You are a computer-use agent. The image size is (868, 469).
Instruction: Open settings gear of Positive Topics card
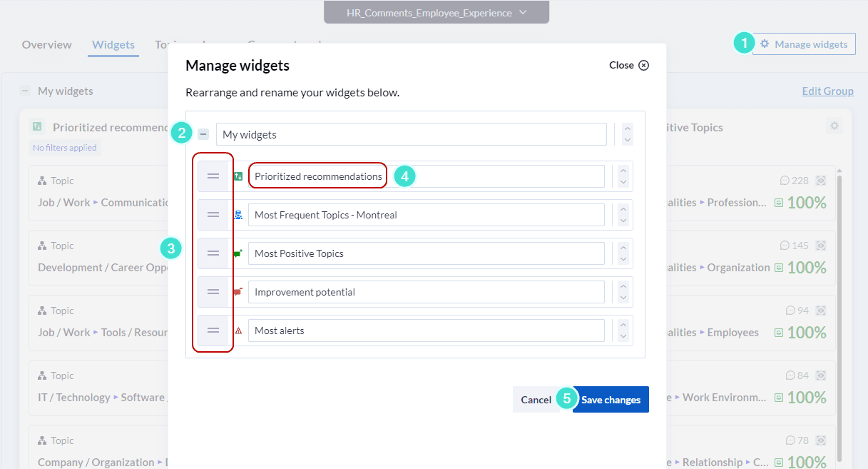[x=834, y=126]
